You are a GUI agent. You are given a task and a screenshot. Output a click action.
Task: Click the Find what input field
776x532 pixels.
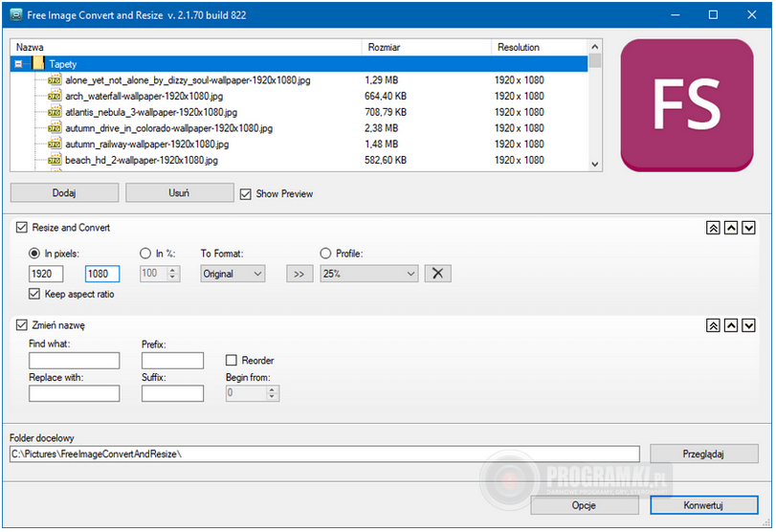click(x=75, y=361)
